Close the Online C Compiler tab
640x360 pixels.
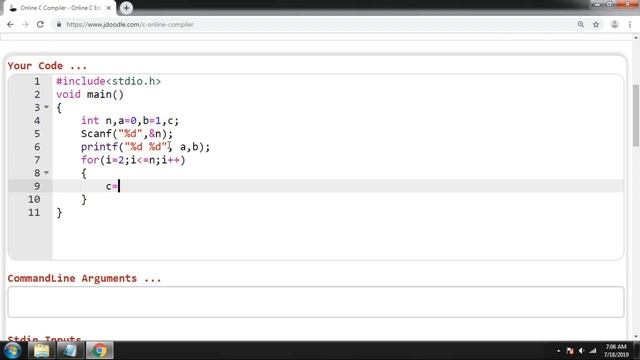pyautogui.click(x=109, y=8)
